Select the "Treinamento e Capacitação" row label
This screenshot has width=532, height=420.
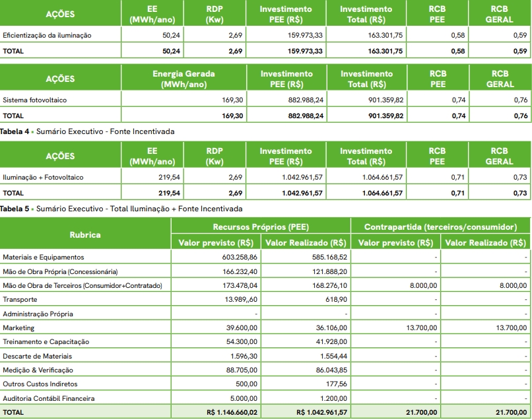point(46,341)
